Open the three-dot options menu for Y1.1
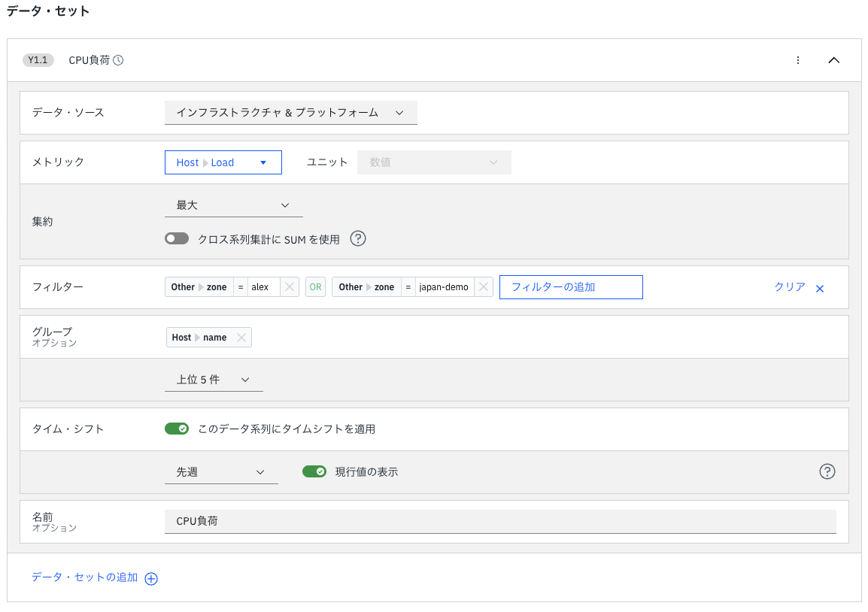This screenshot has height=612, width=868. (x=798, y=60)
